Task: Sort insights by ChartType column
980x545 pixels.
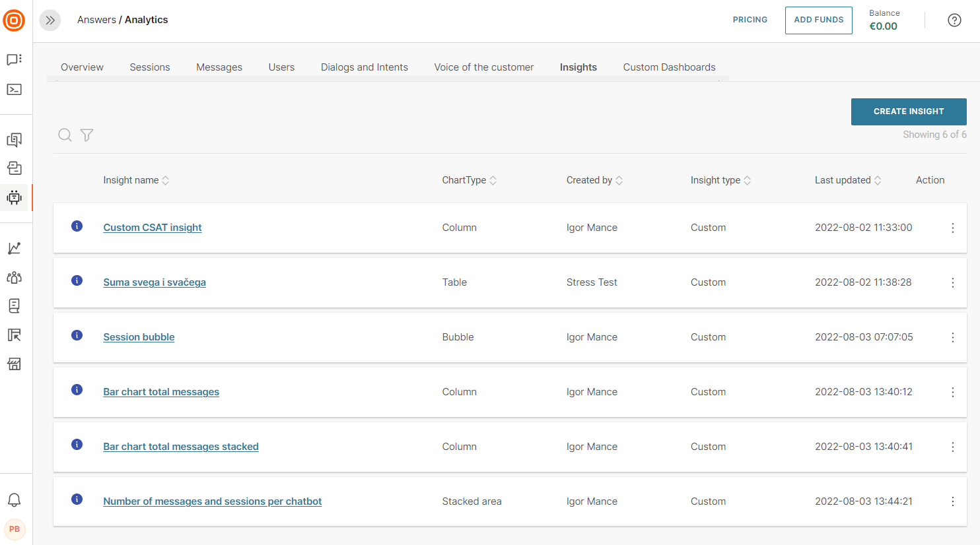Action: pyautogui.click(x=494, y=179)
